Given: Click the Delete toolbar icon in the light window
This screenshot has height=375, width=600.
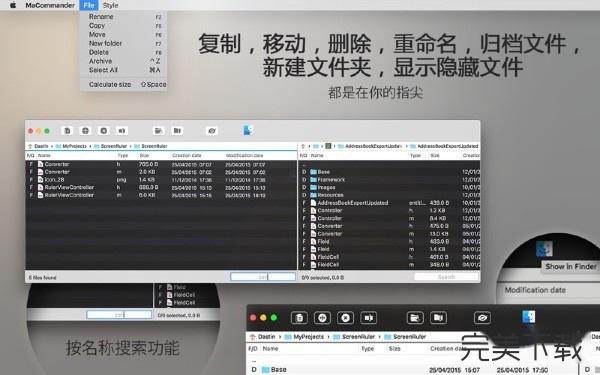Looking at the screenshot, I should point(103,131).
